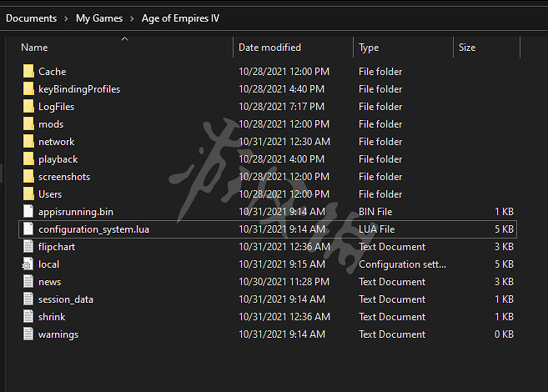The height and width of the screenshot is (392, 548).
Task: Expand breadcrumb chevron after My Games
Action: [x=131, y=18]
